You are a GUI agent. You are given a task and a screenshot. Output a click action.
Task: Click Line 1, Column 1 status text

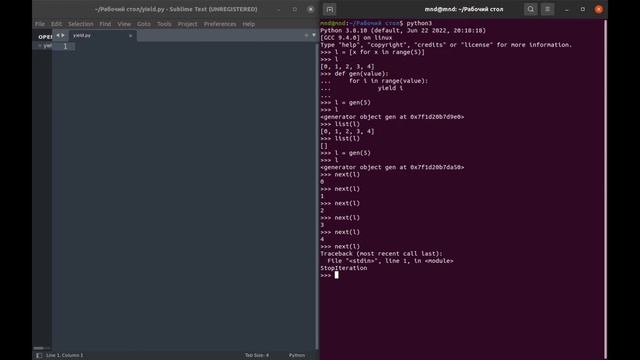click(x=64, y=355)
